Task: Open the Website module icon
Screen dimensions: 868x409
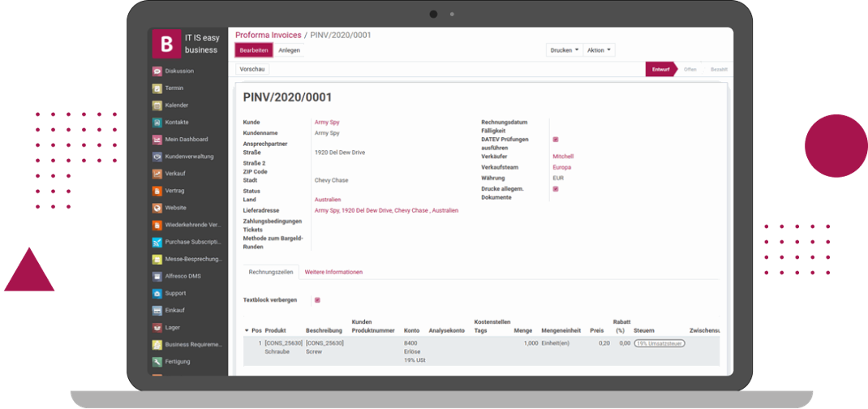Action: 157,208
